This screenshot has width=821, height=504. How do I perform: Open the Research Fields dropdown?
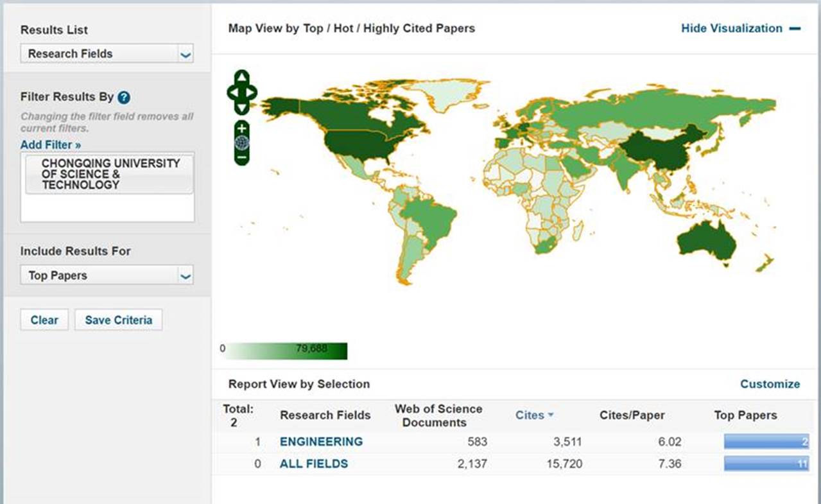pyautogui.click(x=107, y=54)
